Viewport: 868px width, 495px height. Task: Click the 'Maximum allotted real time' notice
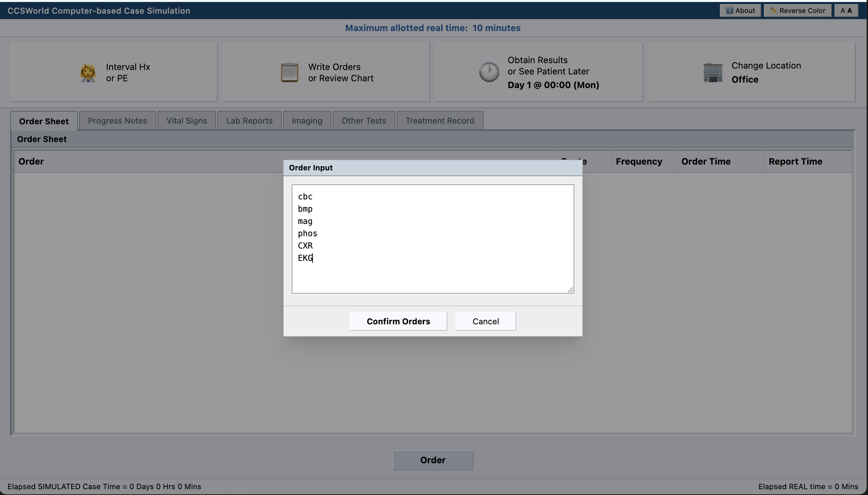[433, 28]
